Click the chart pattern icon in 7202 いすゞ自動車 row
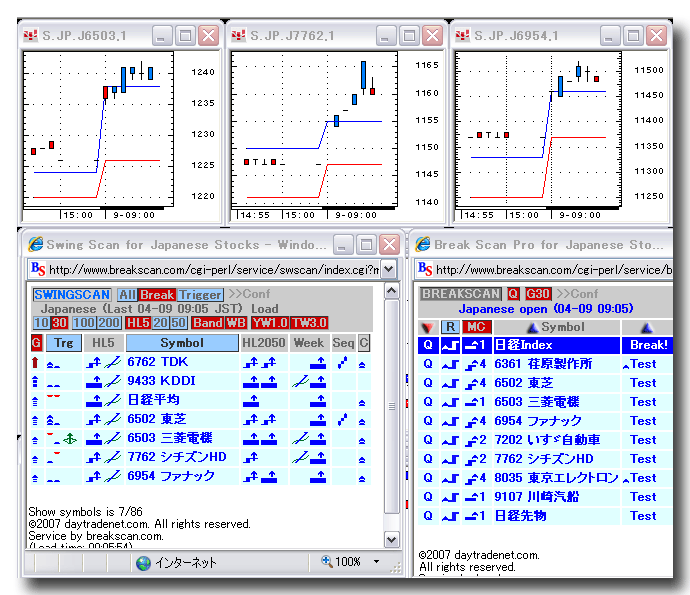This screenshot has height=595, width=690. click(450, 440)
